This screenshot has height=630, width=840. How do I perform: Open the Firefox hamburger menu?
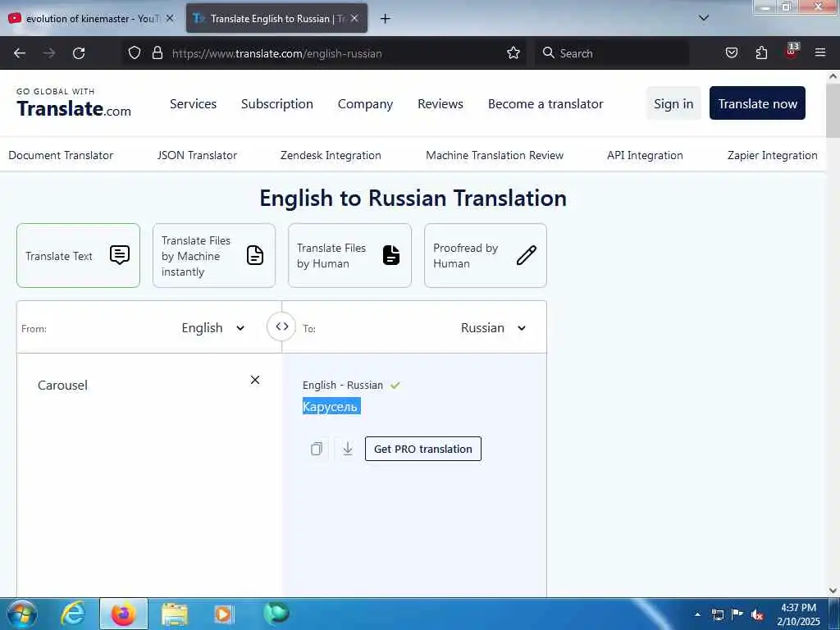820,52
